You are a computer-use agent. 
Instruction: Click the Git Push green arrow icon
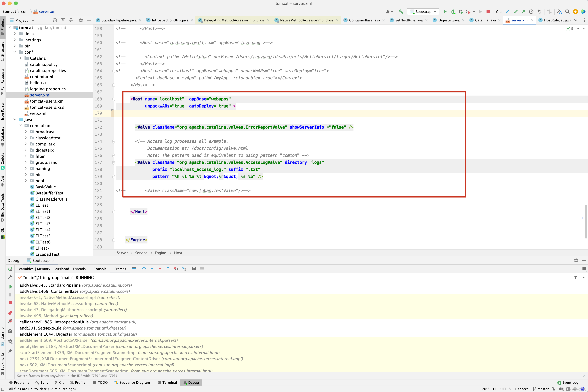tap(523, 11)
